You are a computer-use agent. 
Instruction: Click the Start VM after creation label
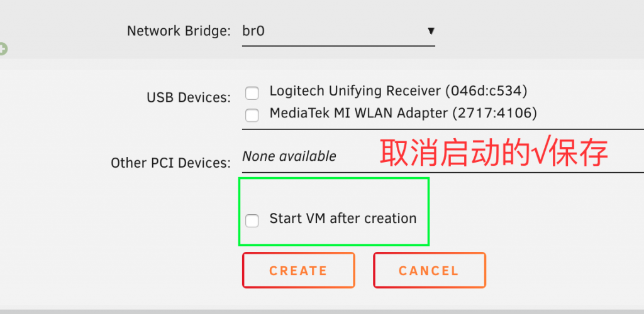click(343, 219)
